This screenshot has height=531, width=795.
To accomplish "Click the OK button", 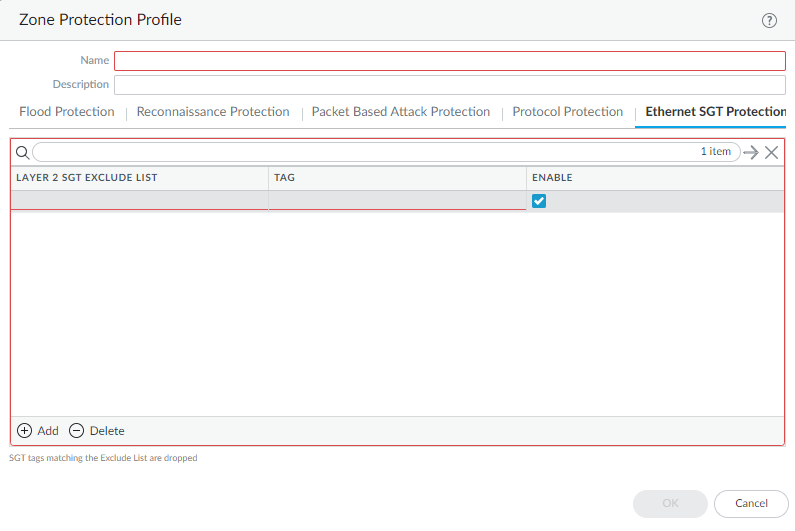I will [670, 503].
